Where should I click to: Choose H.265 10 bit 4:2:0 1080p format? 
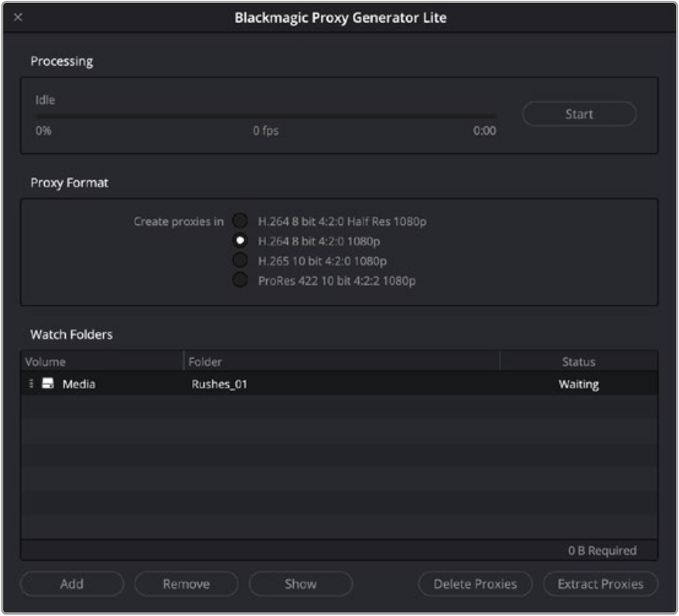click(x=240, y=261)
